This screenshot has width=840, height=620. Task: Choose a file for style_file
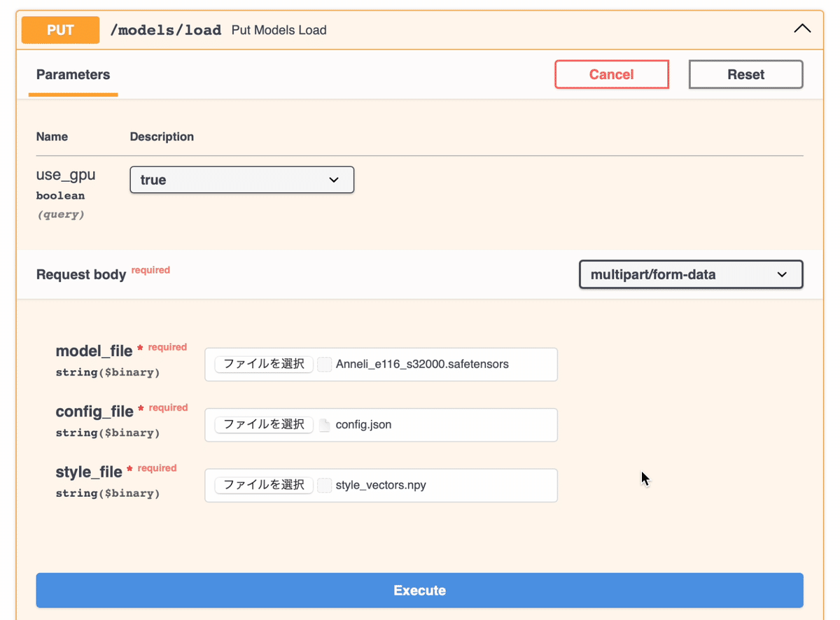pos(264,485)
